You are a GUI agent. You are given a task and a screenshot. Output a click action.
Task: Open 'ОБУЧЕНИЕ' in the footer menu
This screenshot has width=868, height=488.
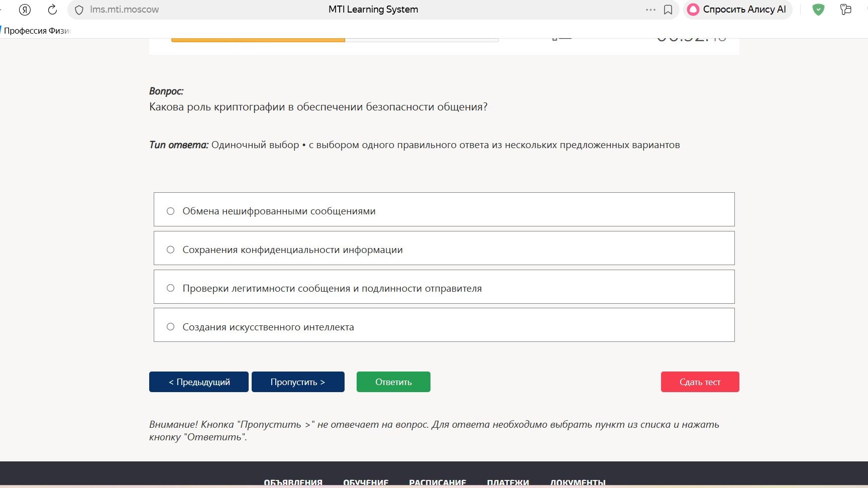tap(366, 482)
